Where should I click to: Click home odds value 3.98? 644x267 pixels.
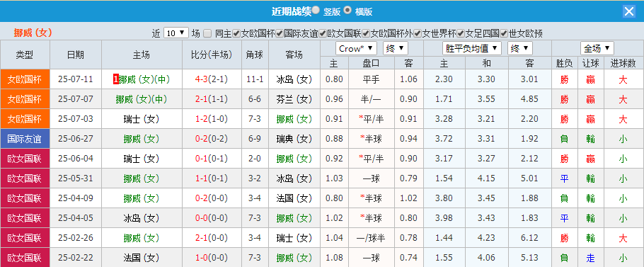(444, 218)
